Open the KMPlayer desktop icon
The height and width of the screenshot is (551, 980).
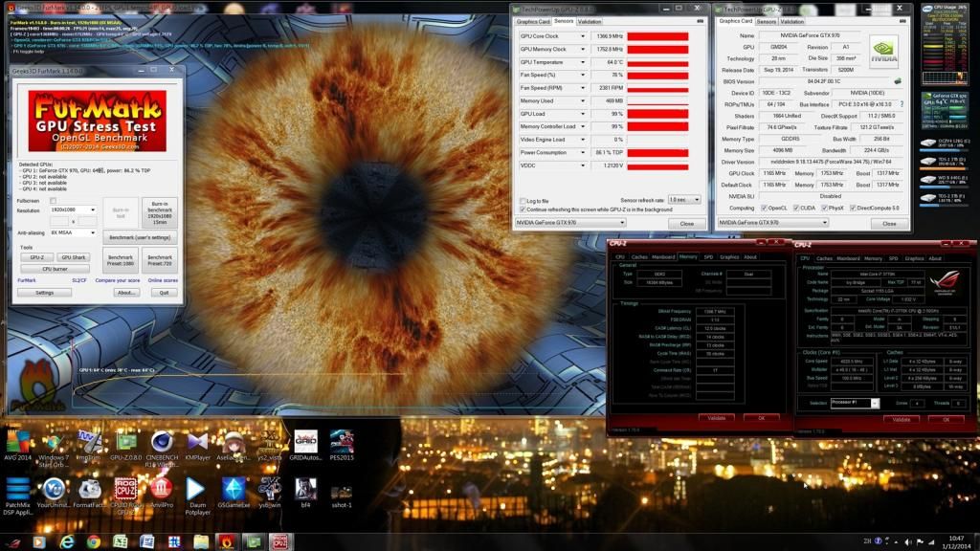tap(197, 445)
